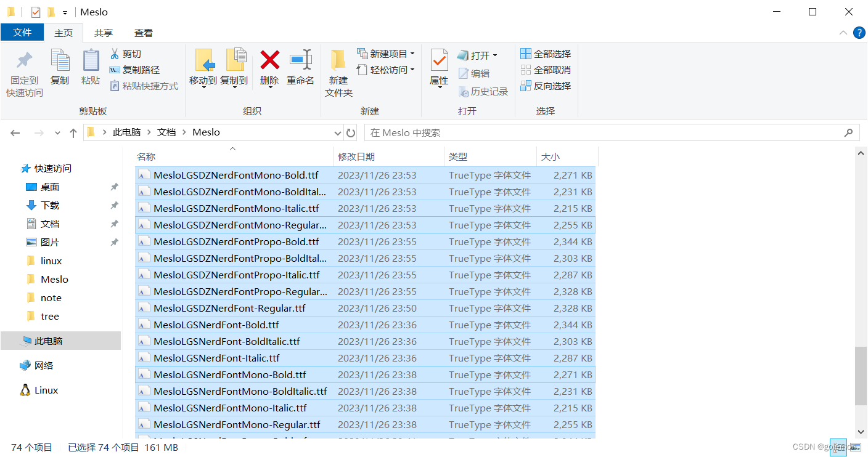This screenshot has height=457, width=868.
Task: Click 此电脑 in address breadcrumb
Action: click(126, 132)
